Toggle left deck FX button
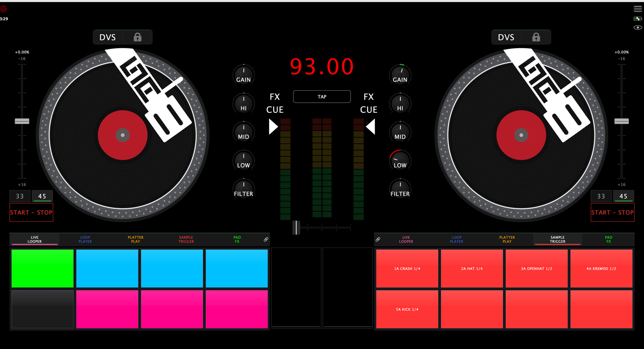Screen dimensions: 644x349 275,97
